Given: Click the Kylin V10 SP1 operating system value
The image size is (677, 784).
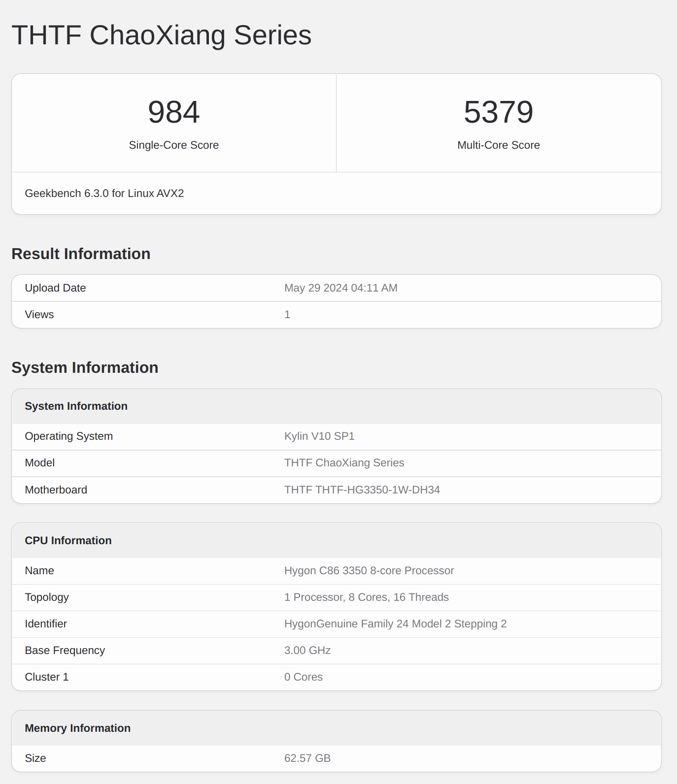Looking at the screenshot, I should [319, 436].
